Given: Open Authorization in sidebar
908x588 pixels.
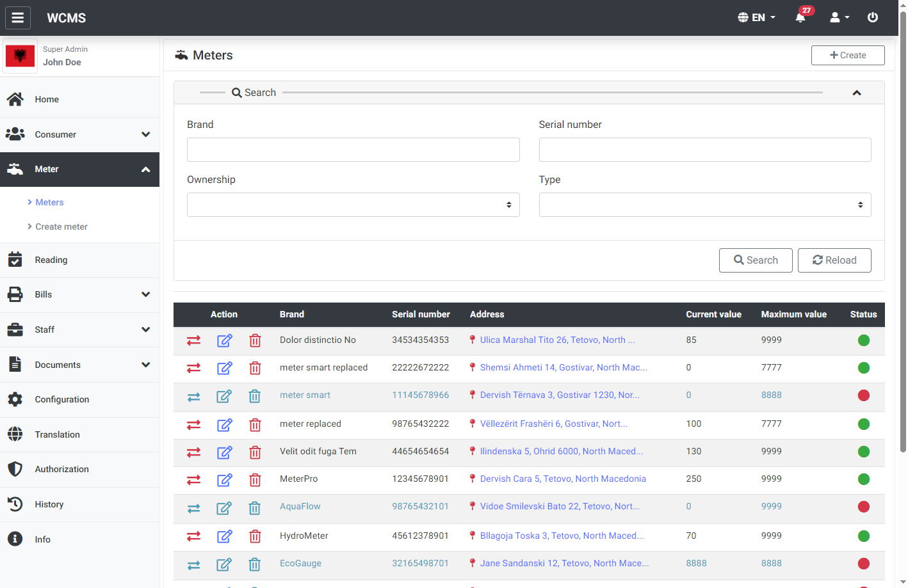Looking at the screenshot, I should (x=79, y=469).
